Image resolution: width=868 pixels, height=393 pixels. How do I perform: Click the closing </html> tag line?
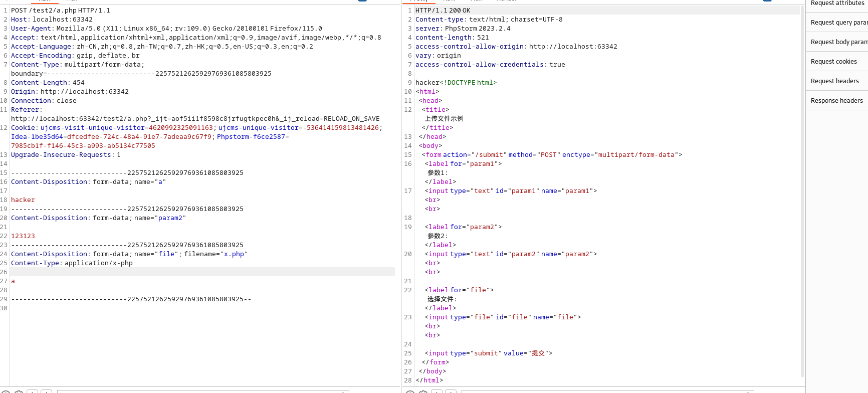(x=429, y=380)
